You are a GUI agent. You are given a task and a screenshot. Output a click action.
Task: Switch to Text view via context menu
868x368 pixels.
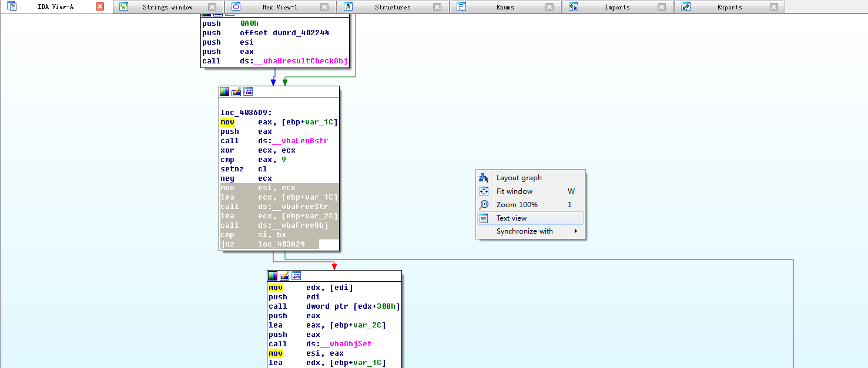pos(511,218)
